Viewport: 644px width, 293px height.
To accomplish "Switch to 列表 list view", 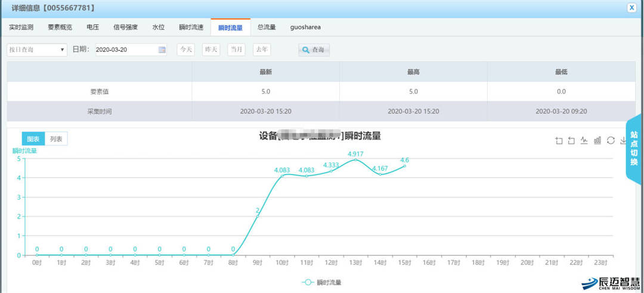I will 56,139.
